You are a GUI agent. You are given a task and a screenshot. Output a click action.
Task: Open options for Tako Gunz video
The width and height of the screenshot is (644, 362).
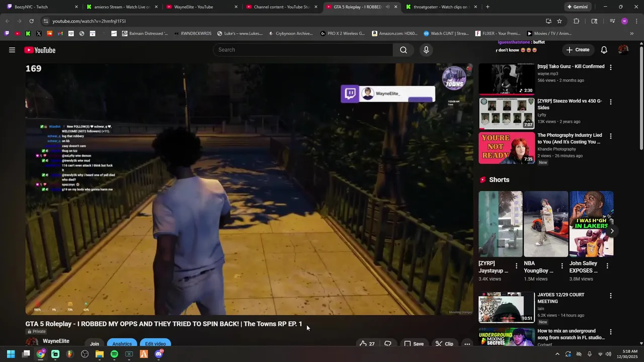[611, 67]
